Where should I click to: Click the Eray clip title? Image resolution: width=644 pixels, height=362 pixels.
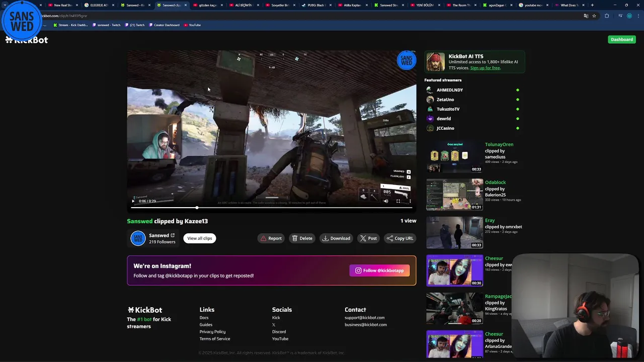(x=490, y=220)
